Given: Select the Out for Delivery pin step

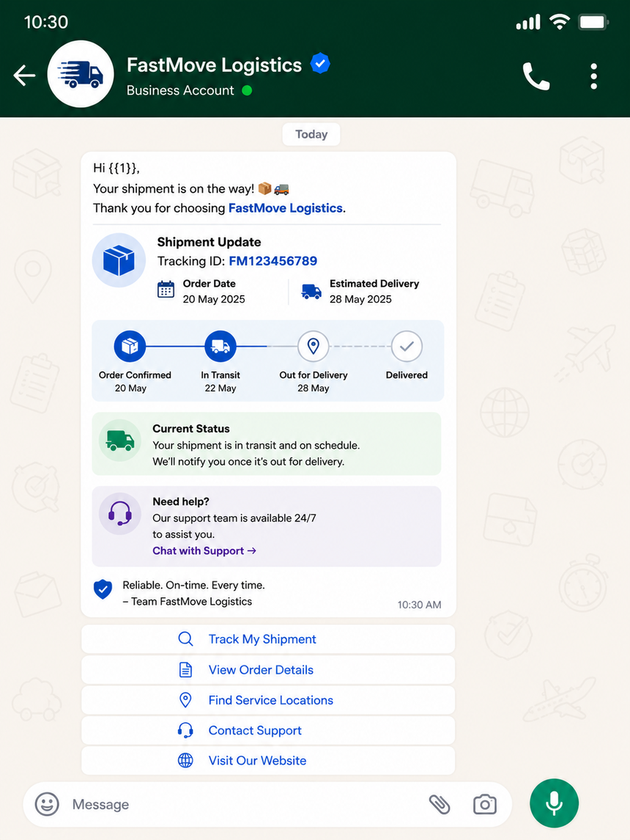Looking at the screenshot, I should click(313, 346).
